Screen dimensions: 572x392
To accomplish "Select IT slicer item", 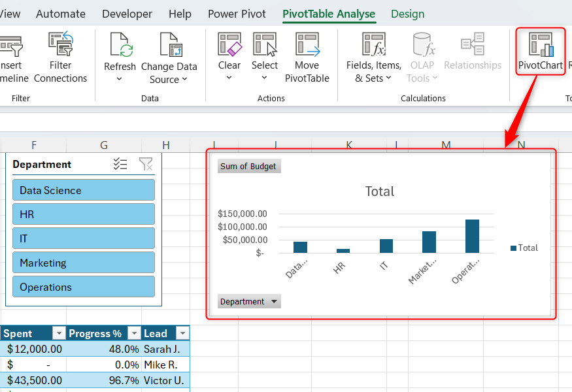I will pos(84,238).
